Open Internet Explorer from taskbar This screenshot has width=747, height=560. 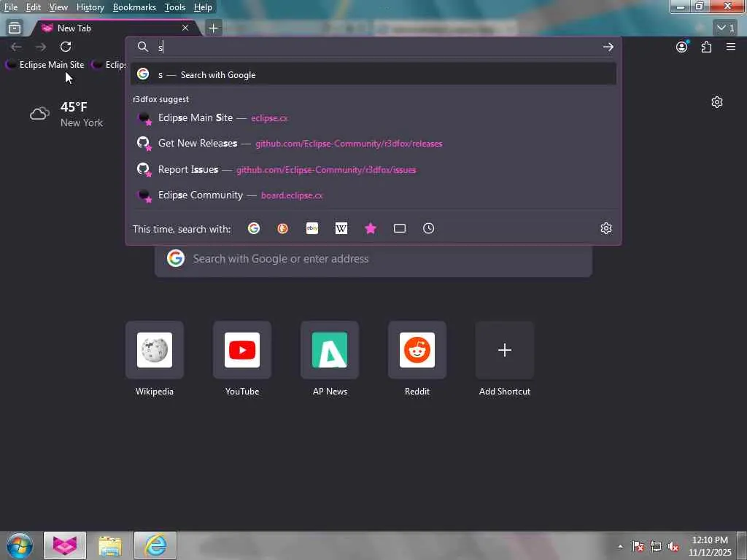[x=155, y=545]
